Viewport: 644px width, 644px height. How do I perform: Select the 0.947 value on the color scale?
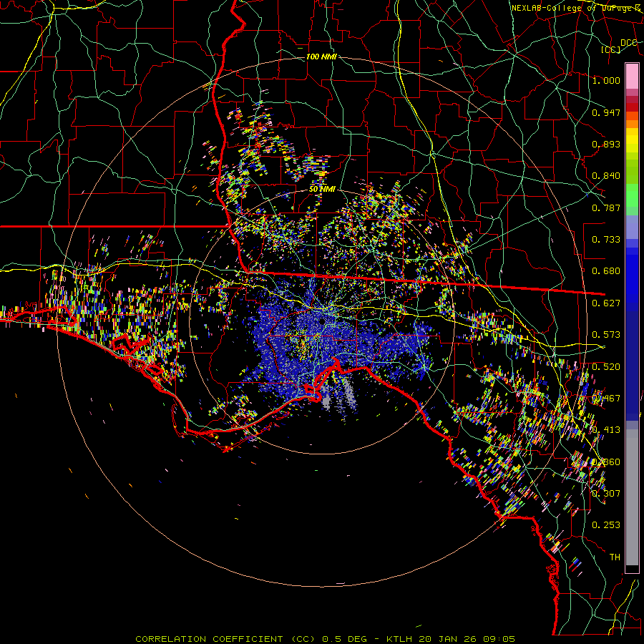[606, 112]
